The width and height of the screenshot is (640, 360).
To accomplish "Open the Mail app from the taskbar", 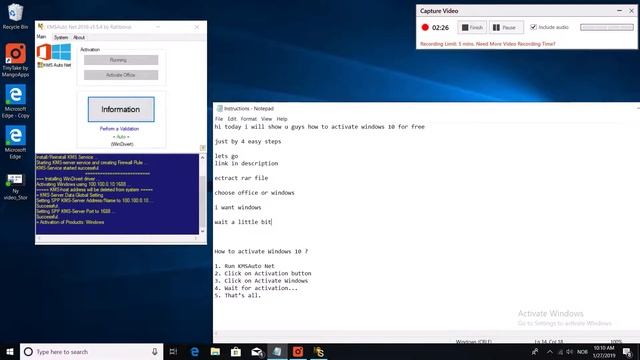I will click(257, 351).
